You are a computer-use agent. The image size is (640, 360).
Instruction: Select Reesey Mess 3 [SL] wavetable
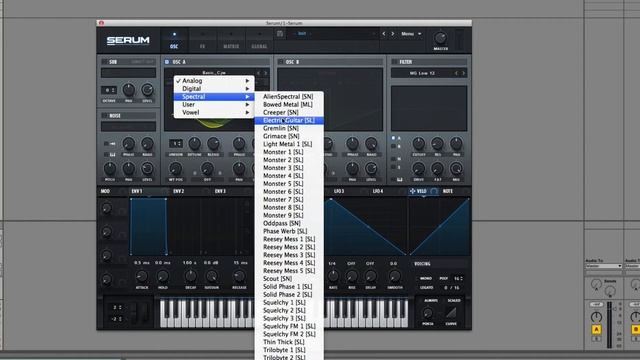(289, 255)
